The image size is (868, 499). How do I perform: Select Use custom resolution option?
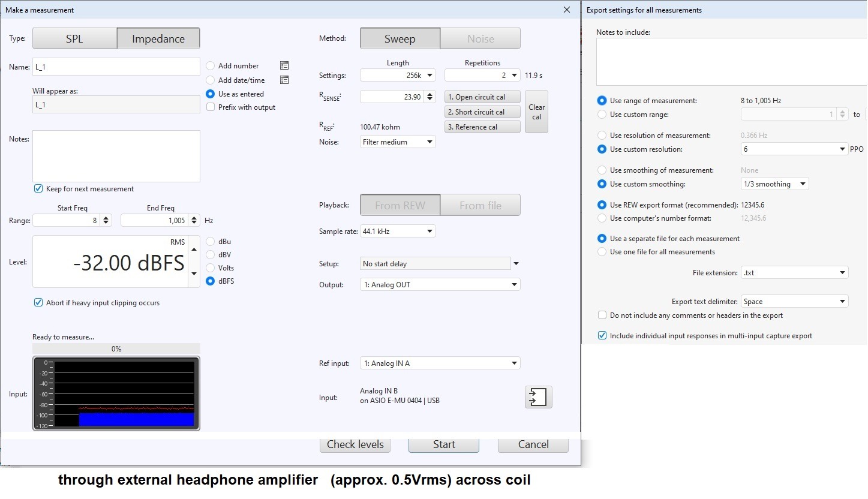tap(602, 149)
